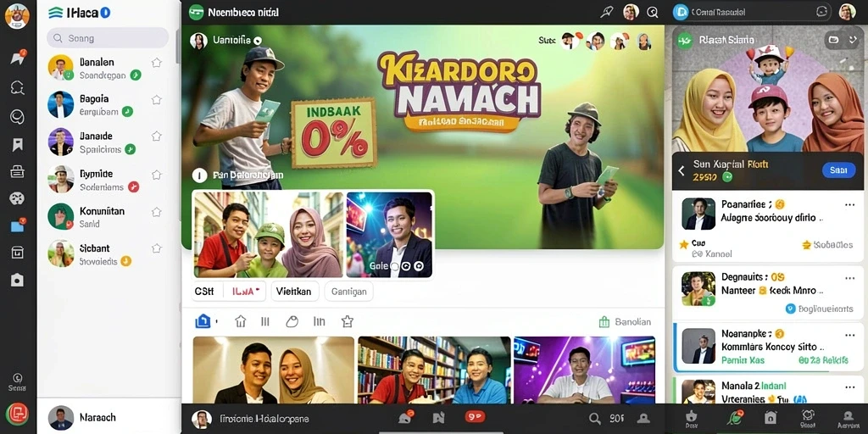Open more options for Noananpke post
868x434 pixels.
pyautogui.click(x=849, y=335)
